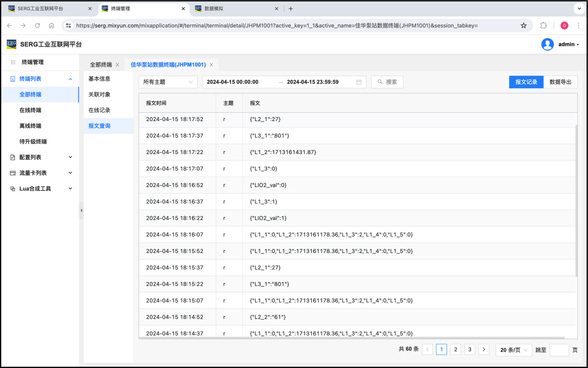Viewport: 588px width, 368px height.
Task: Click the grid icon beside 终端管理 header
Action: tap(13, 62)
